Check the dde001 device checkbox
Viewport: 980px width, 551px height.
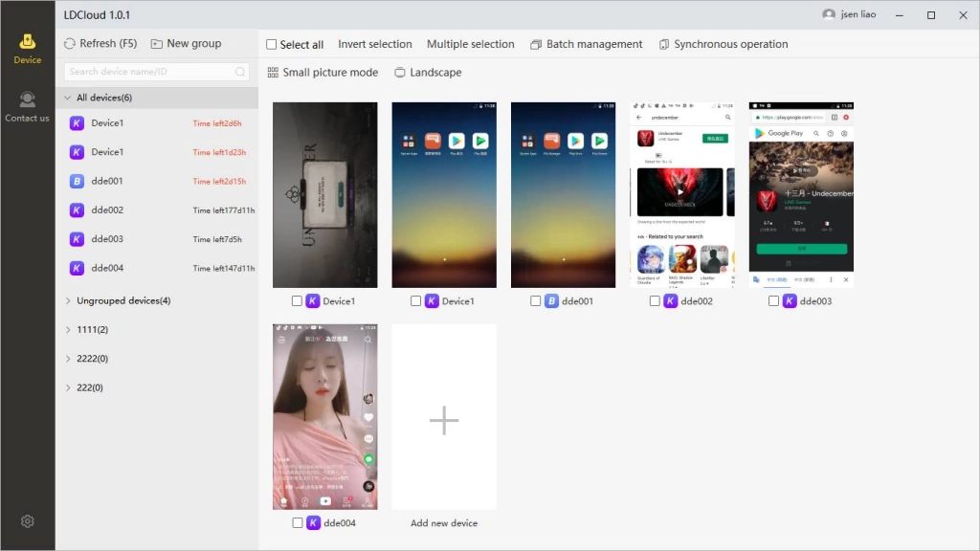coord(535,300)
